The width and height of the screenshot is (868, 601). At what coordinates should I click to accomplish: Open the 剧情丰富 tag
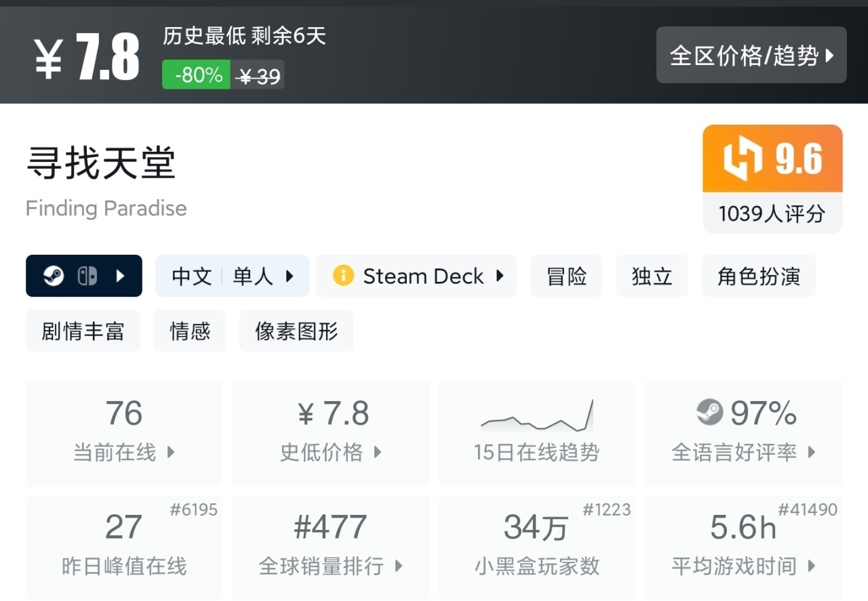(x=83, y=331)
